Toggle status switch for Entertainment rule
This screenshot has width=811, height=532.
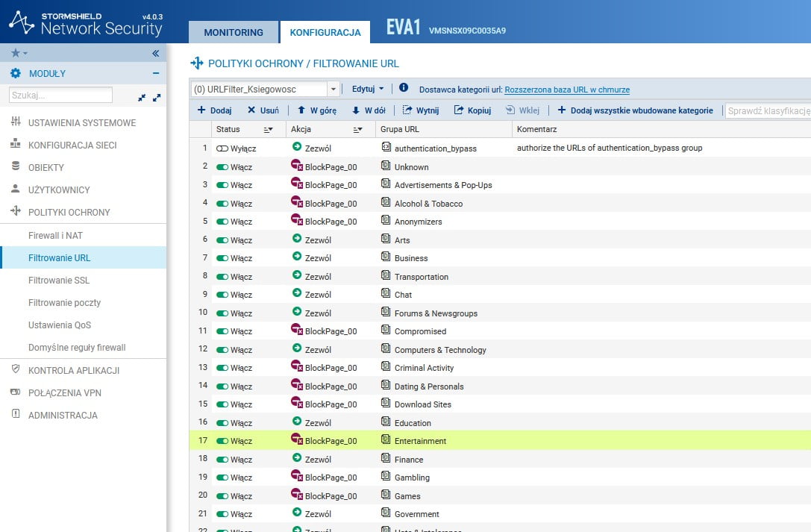(222, 441)
